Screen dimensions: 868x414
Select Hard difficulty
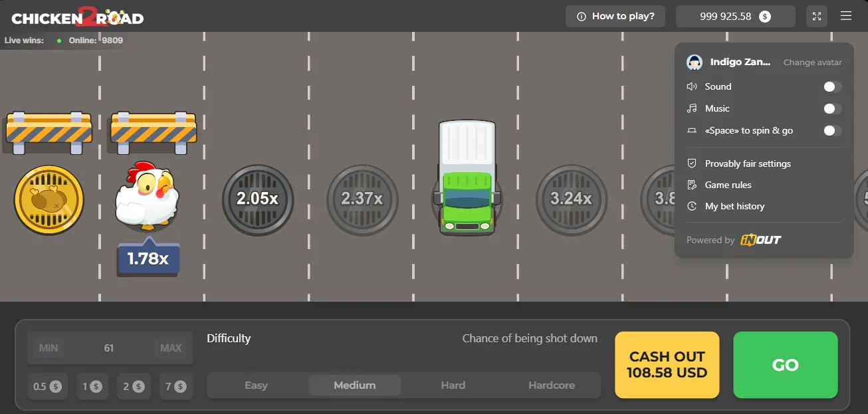(x=453, y=385)
